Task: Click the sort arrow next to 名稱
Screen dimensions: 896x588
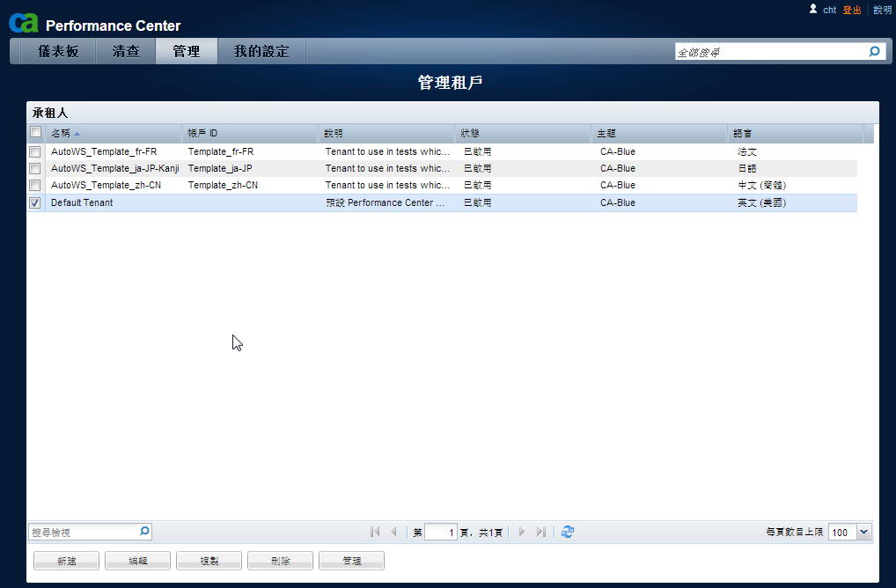Action: click(x=77, y=134)
